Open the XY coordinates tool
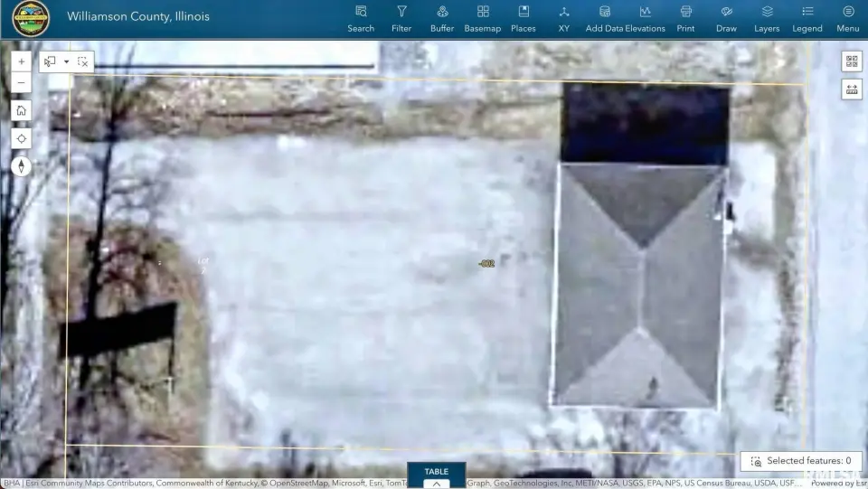Viewport: 868px width, 489px height. (x=564, y=18)
